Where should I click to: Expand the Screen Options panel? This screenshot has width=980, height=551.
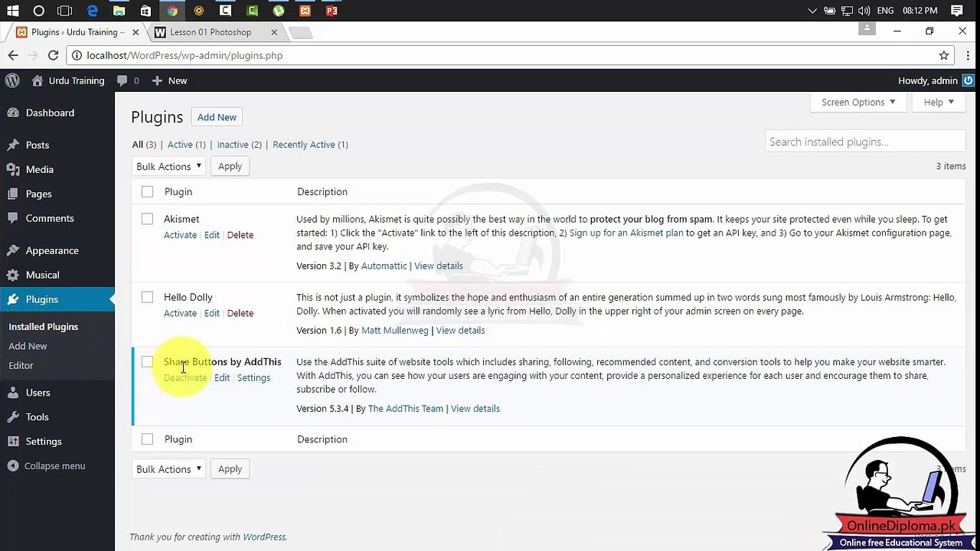858,102
